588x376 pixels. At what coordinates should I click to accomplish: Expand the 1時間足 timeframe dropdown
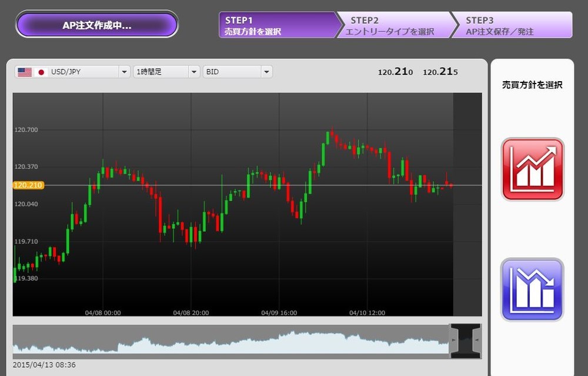coord(194,72)
